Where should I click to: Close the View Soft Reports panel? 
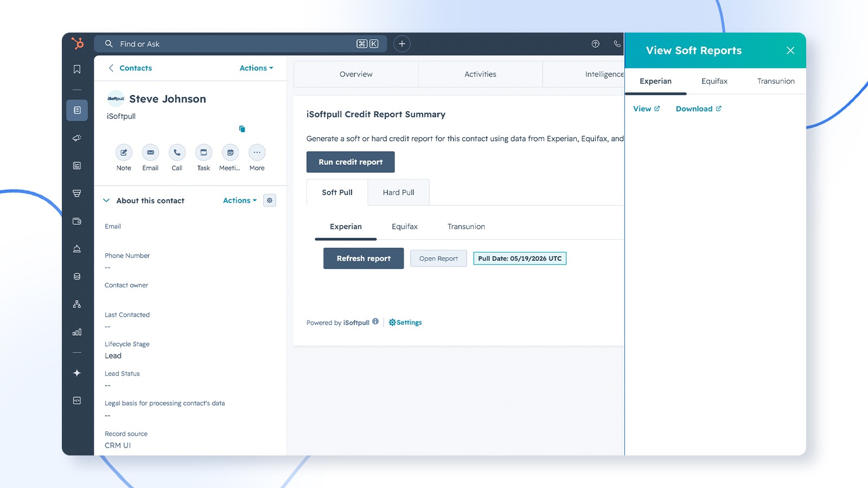click(x=790, y=50)
